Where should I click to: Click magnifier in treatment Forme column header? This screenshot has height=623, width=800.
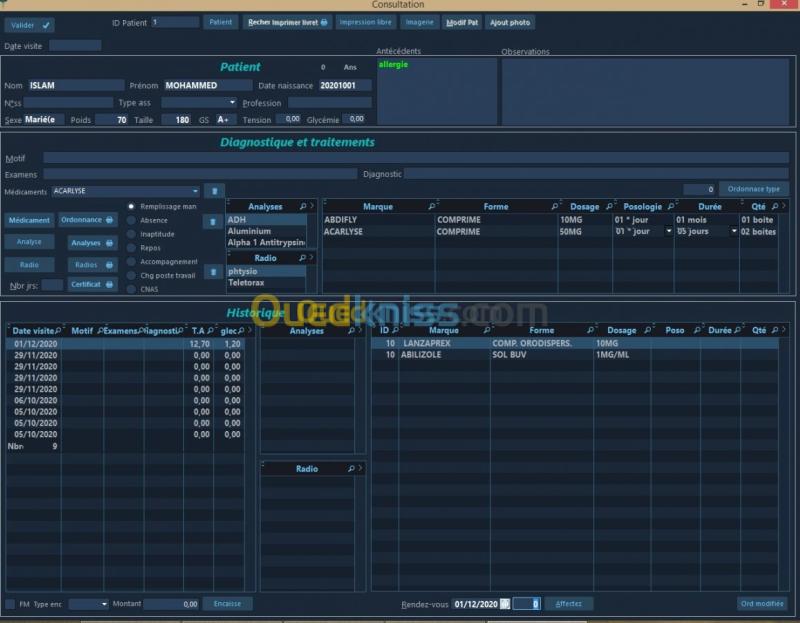point(555,206)
